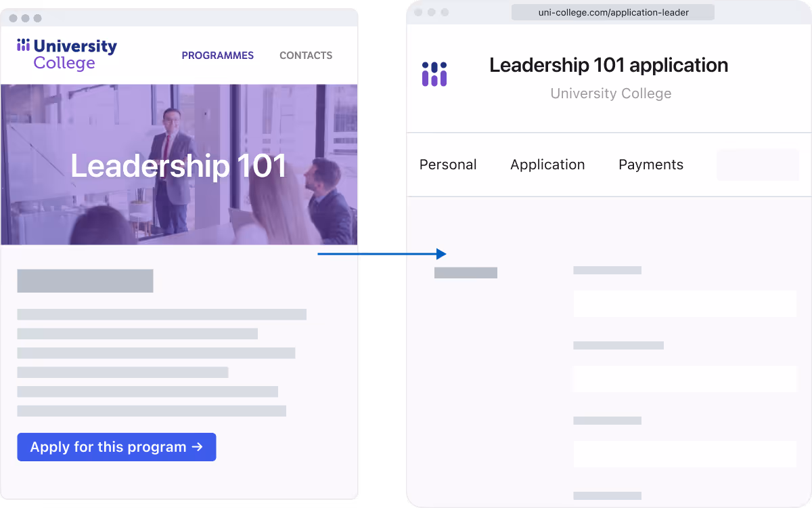Click the second form input field
The width and height of the screenshot is (812, 508).
coord(685,379)
